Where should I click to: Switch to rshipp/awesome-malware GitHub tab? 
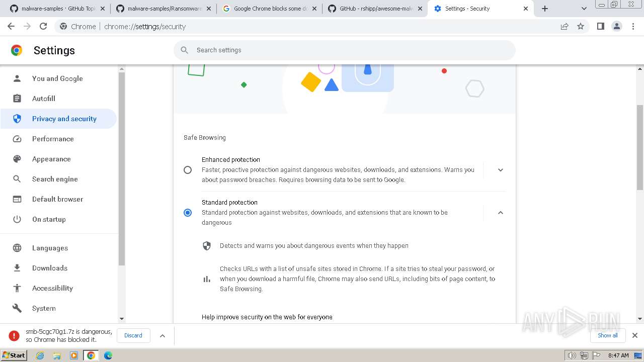374,9
